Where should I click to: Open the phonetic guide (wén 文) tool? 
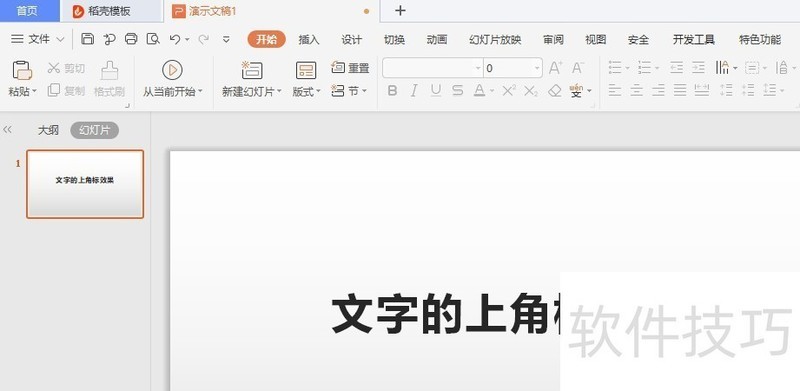(x=577, y=90)
